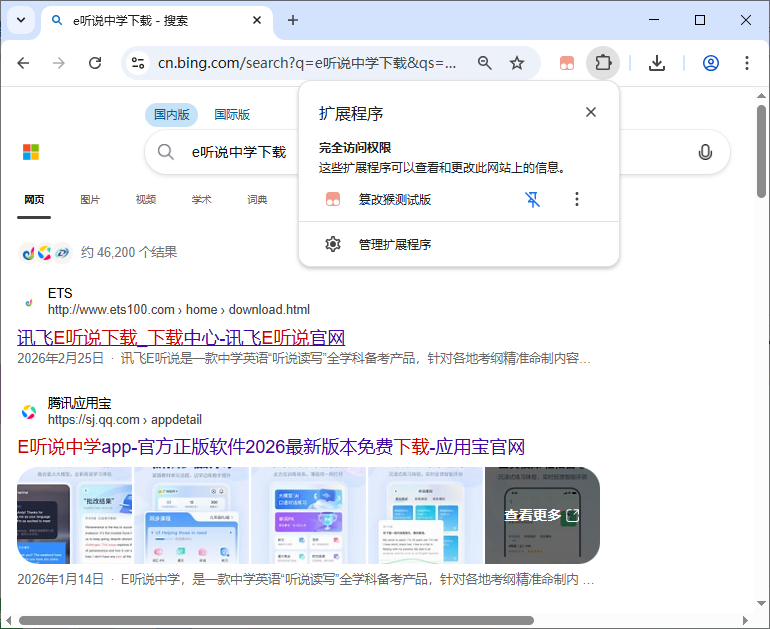Viewport: 770px width, 629px height.
Task: Click horizontal scrollbar left arrow
Action: [x=8, y=620]
